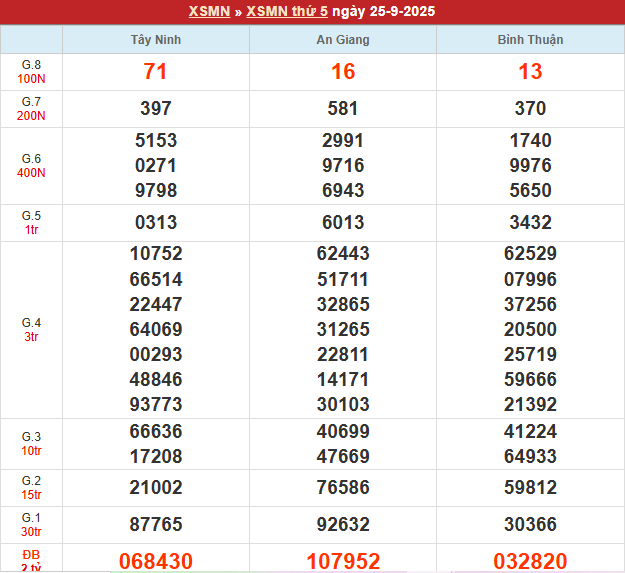Click Bình Thuận's special prize 032820

pos(530,561)
